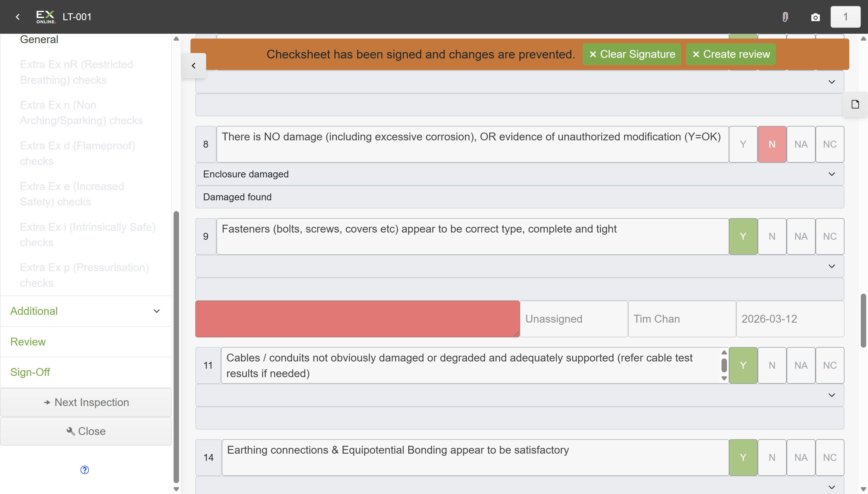Click the red action text area
The image size is (868, 494).
357,319
